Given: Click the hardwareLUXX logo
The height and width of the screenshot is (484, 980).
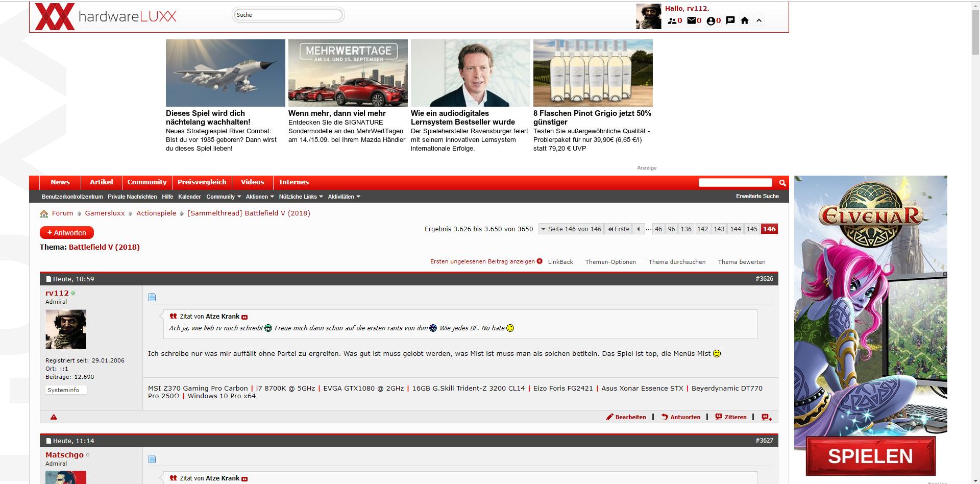Looking at the screenshot, I should point(106,16).
